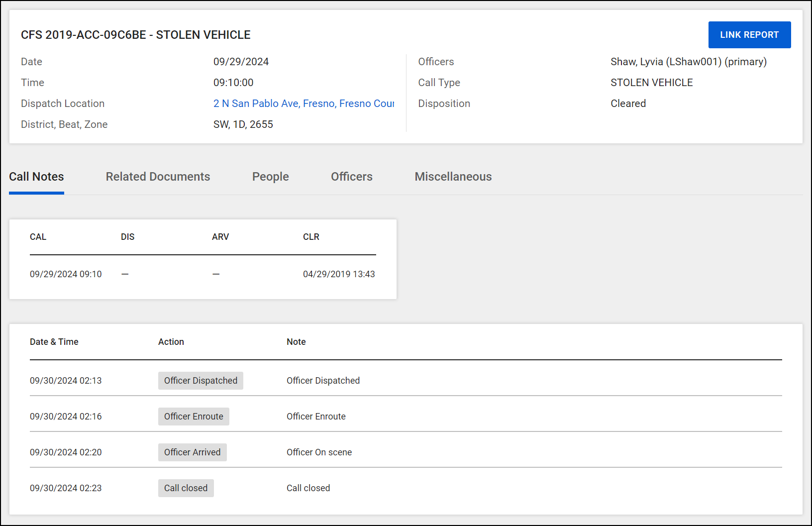Select the CAL timestamp 09/29/2024 09:10

(x=66, y=274)
